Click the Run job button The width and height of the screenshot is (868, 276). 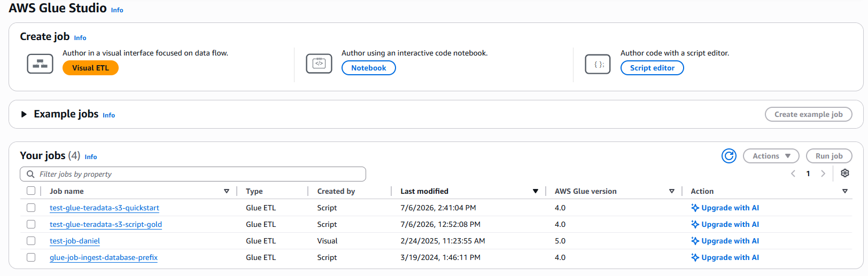829,156
